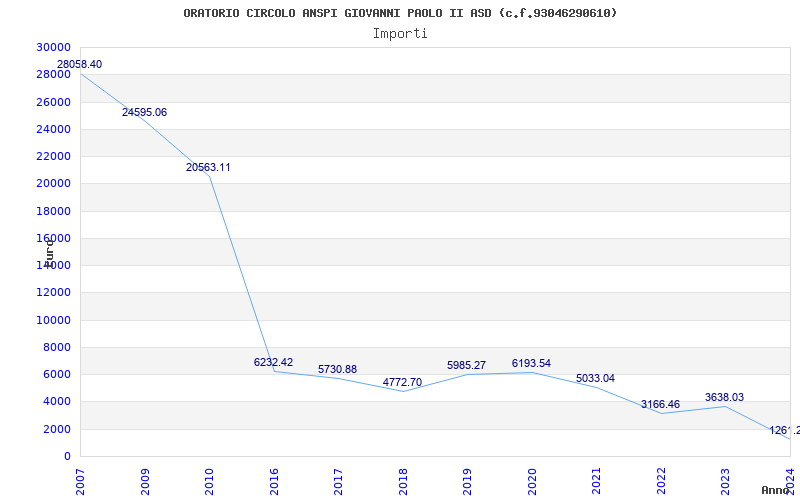Click data label 20563.11
The image size is (800, 500).
208,167
